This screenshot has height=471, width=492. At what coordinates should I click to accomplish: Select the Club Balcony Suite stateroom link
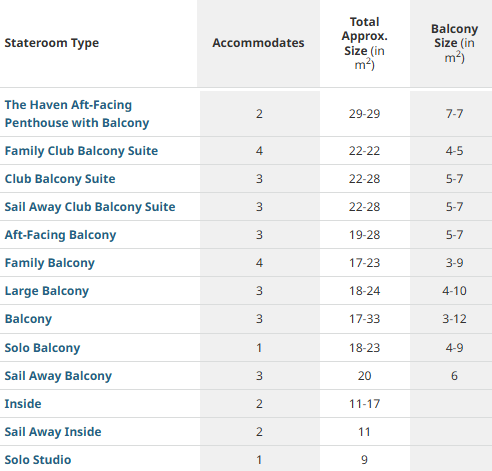(60, 179)
